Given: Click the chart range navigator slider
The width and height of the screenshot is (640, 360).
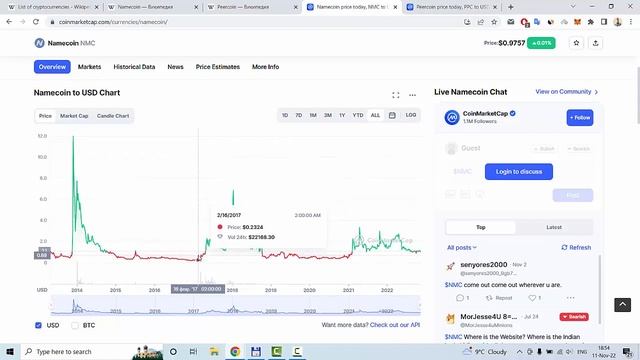Looking at the screenshot, I should pos(236,305).
